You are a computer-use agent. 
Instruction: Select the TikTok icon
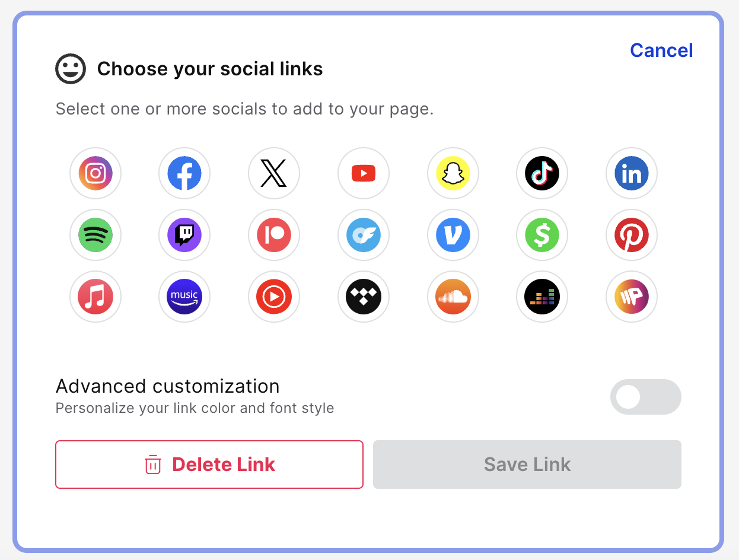(542, 173)
